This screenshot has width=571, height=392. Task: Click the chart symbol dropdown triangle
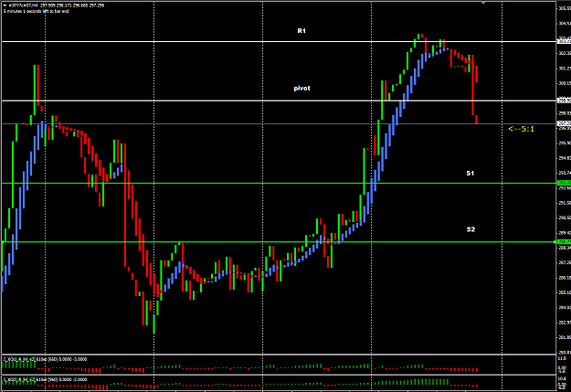tap(5, 5)
